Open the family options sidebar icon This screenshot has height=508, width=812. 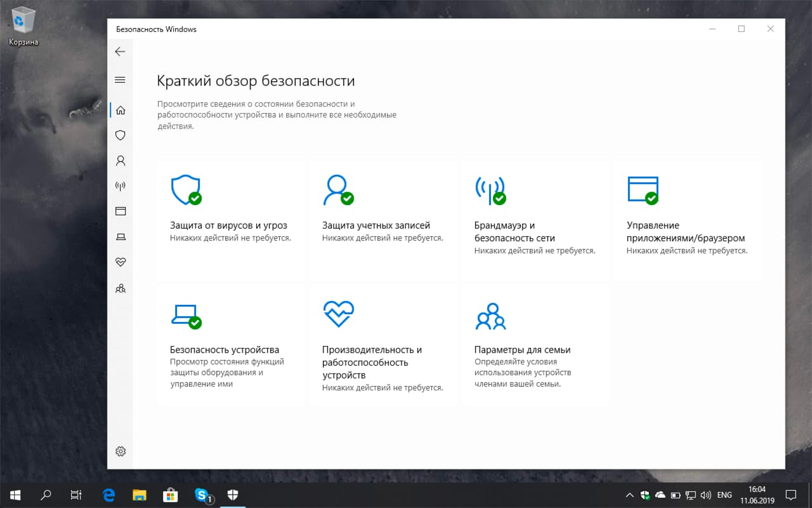(120, 288)
